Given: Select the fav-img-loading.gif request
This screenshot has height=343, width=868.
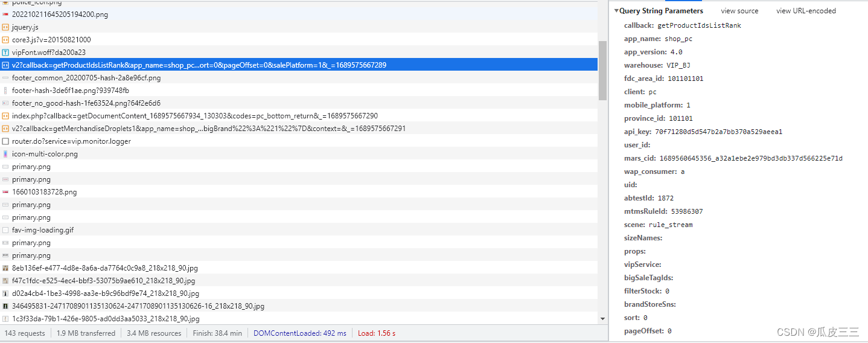Looking at the screenshot, I should (x=299, y=230).
